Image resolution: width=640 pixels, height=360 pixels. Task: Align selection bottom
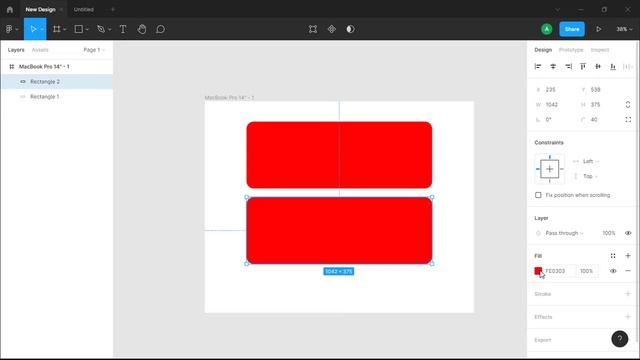point(613,67)
